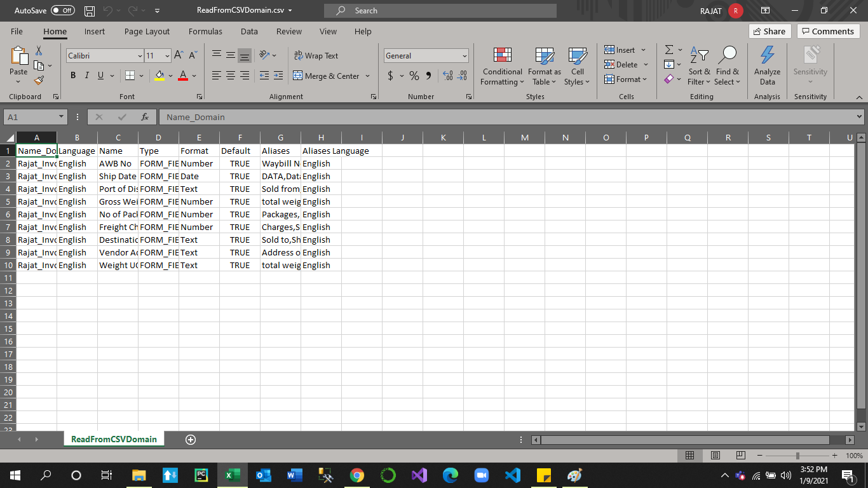Apply Bold formatting
The height and width of the screenshot is (488, 868).
[73, 76]
